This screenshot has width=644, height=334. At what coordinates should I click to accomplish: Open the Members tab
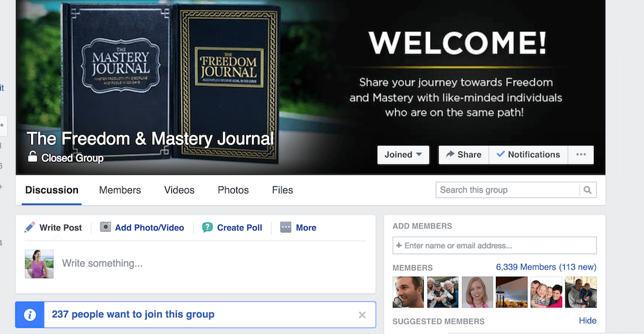[120, 190]
